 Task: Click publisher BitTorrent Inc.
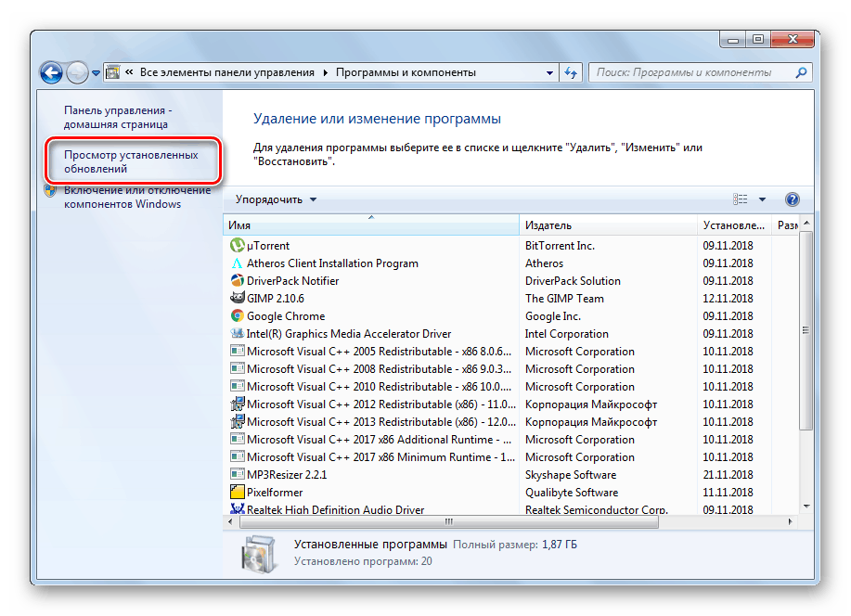[x=561, y=246]
